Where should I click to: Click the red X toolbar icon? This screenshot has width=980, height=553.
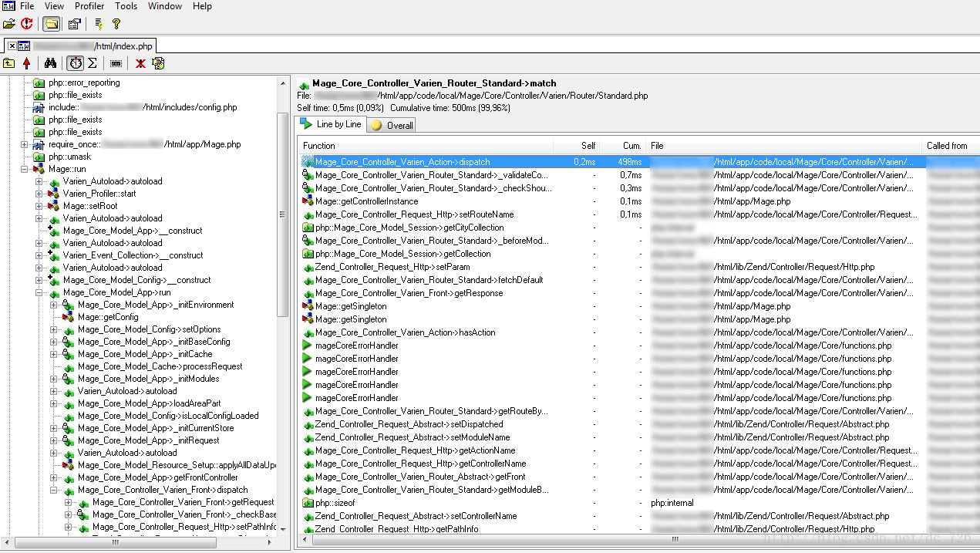pyautogui.click(x=140, y=63)
